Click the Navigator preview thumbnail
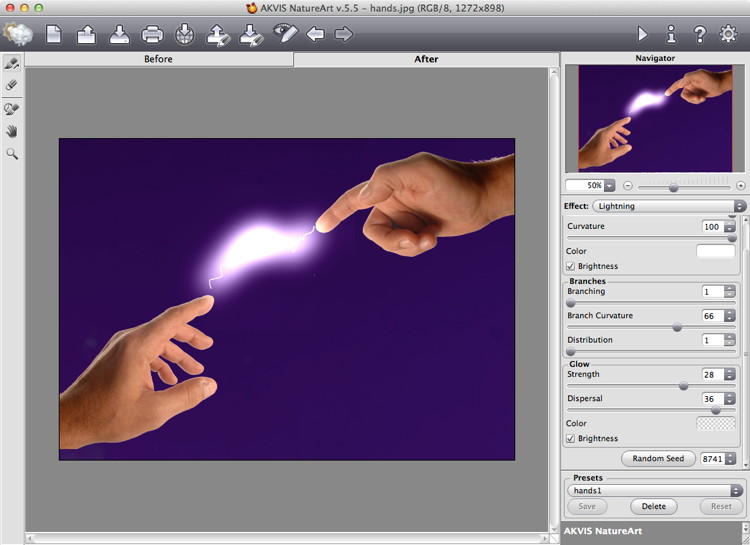 pyautogui.click(x=655, y=118)
